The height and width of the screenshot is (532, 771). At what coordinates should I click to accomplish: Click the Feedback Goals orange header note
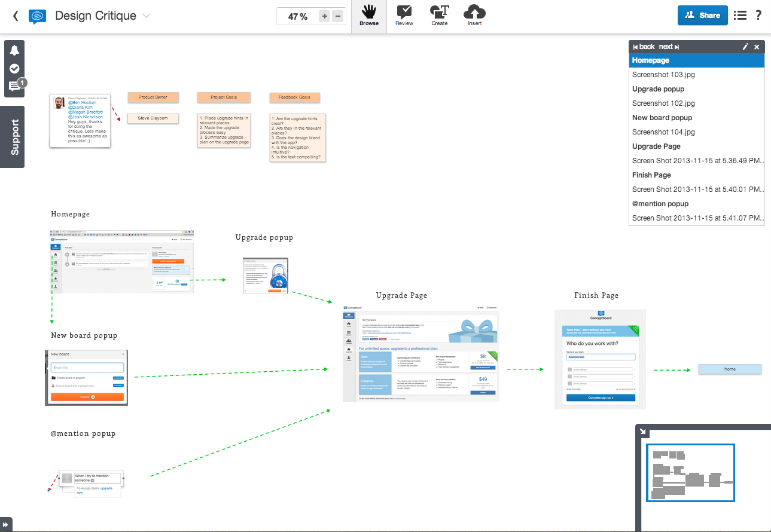(x=294, y=97)
